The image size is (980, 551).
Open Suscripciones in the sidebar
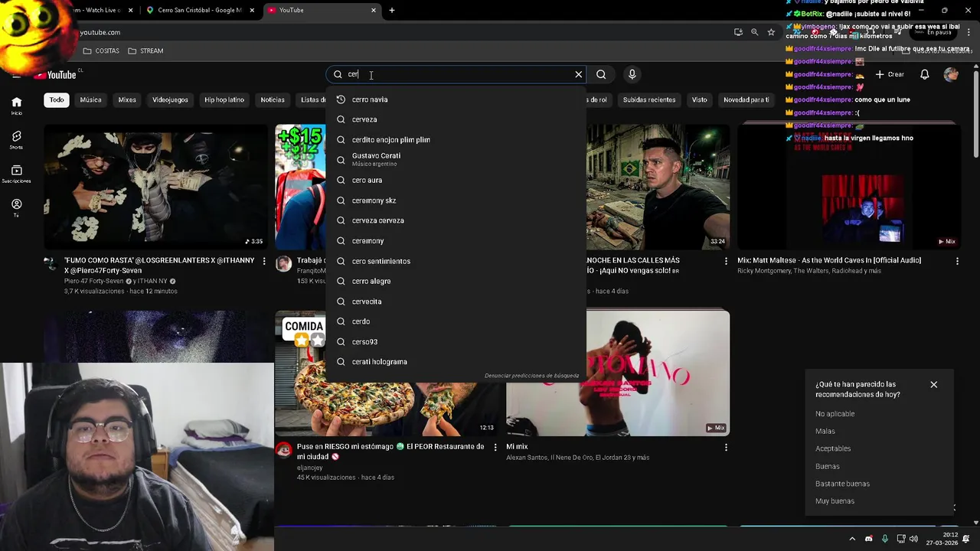[x=16, y=174]
